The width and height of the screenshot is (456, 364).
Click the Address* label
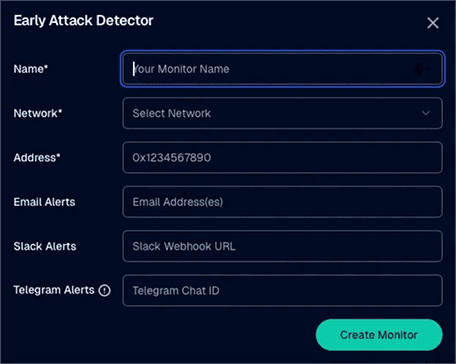coord(37,158)
